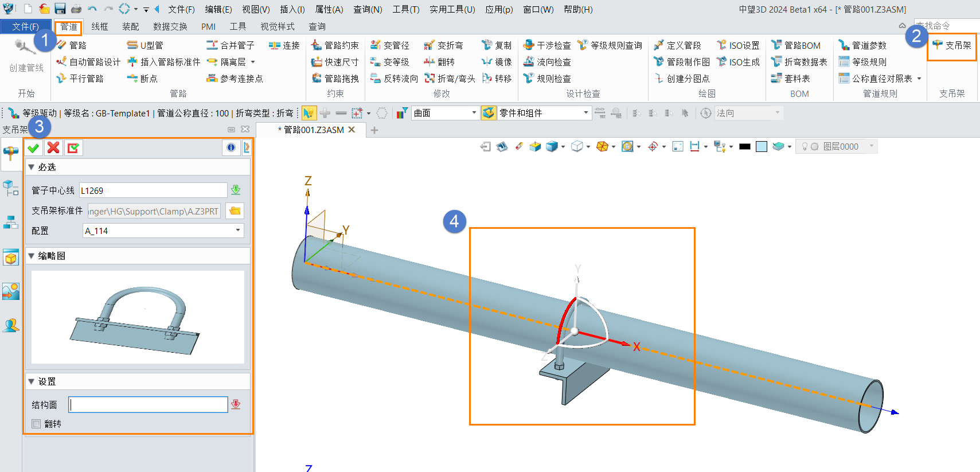Viewport: 980px width, 472px height.
Task: Add a new tab with plus button
Action: pyautogui.click(x=374, y=130)
